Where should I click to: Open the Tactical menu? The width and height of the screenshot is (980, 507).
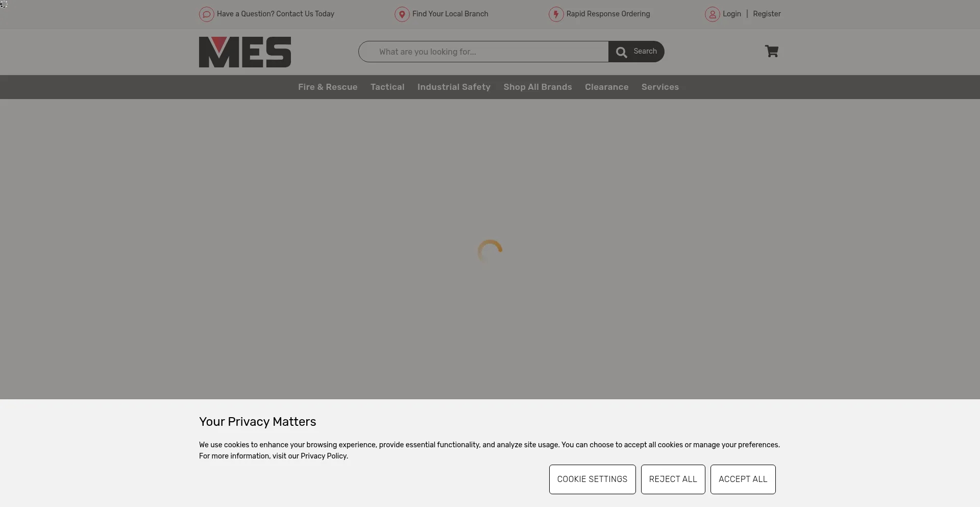tap(387, 87)
